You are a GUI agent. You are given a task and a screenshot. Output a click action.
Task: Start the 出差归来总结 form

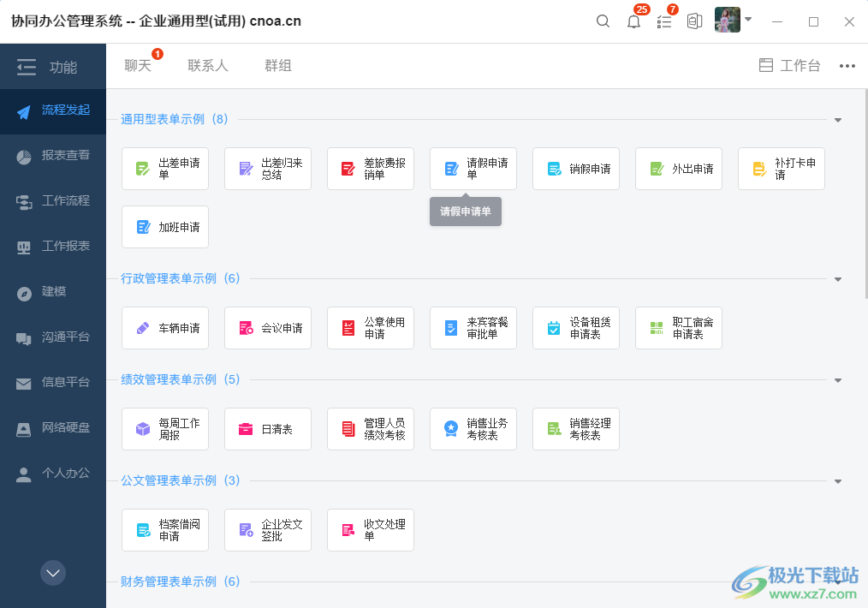coord(268,169)
